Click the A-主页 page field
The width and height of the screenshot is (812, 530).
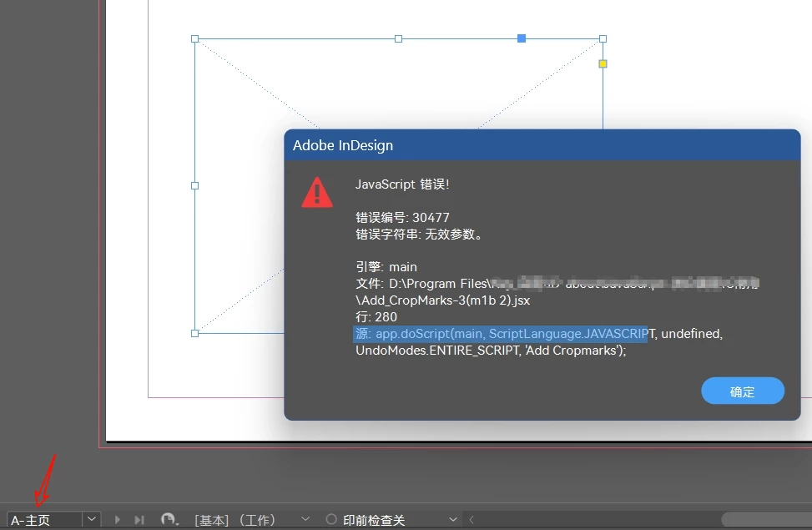pos(44,520)
